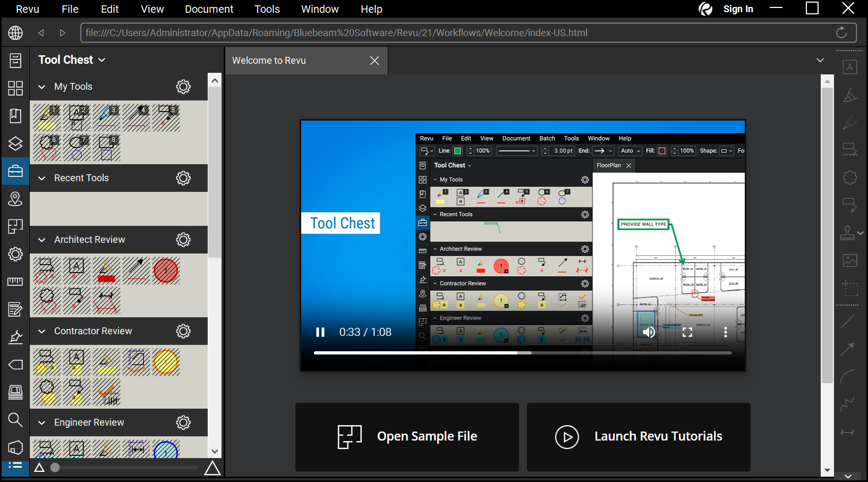The image size is (868, 482).
Task: Pick the yellow circle stamp in Contractor Review
Action: pyautogui.click(x=166, y=362)
